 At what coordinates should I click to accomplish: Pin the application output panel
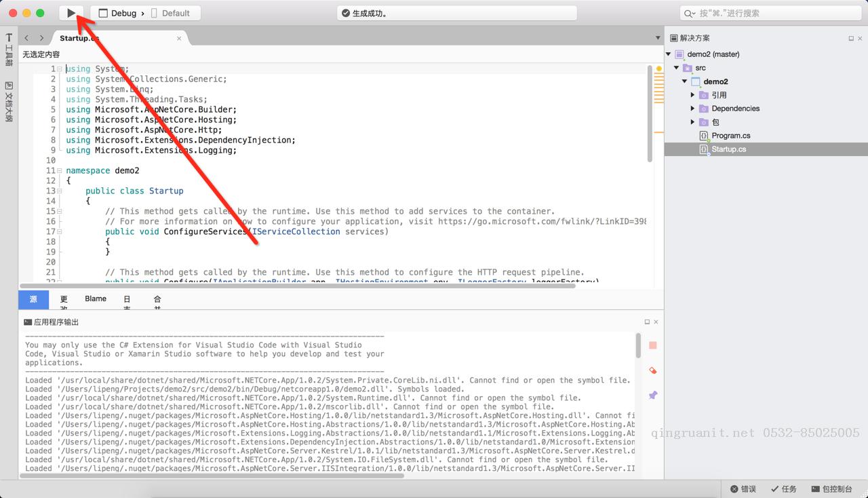click(653, 395)
